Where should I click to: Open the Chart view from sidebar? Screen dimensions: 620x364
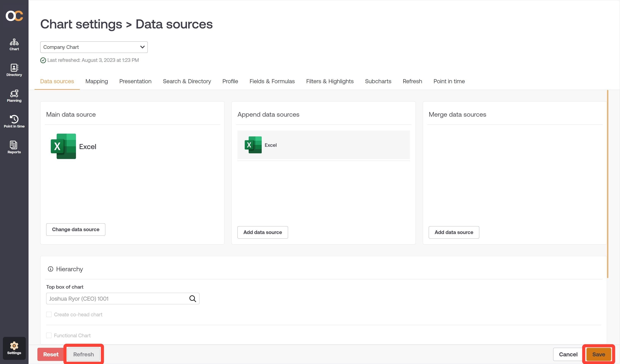click(14, 44)
